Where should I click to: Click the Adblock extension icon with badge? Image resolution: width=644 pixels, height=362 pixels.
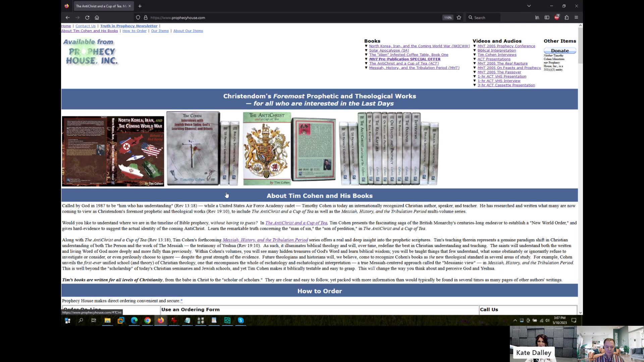(557, 17)
